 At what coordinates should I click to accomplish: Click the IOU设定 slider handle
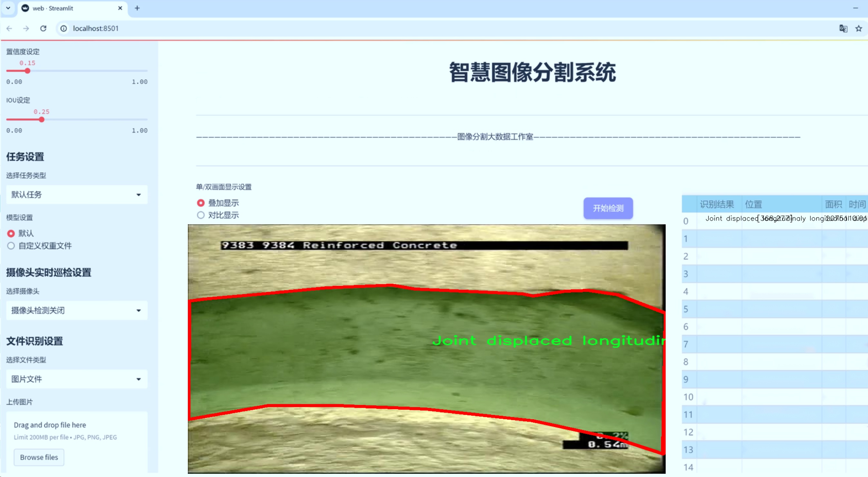(x=42, y=120)
